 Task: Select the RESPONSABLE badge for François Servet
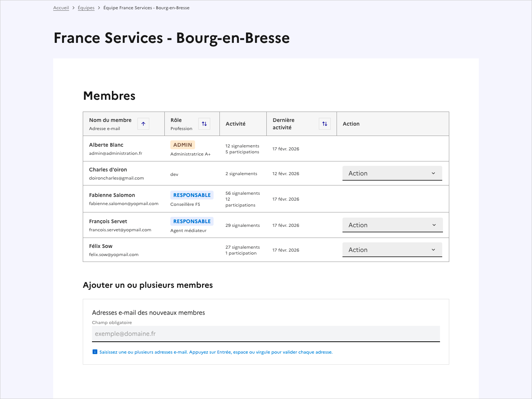tap(192, 221)
